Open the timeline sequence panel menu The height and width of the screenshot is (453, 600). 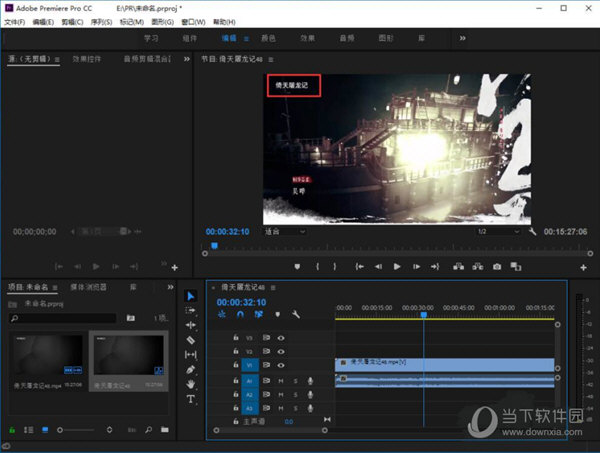(x=273, y=287)
